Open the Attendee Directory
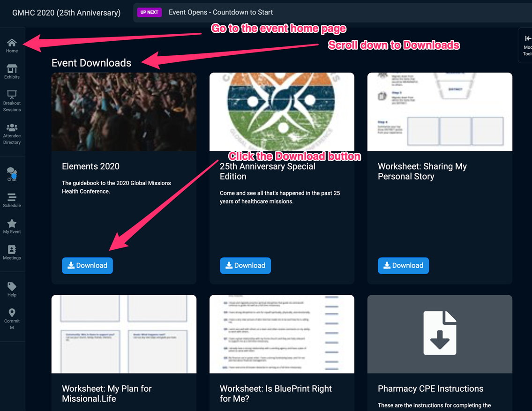This screenshot has width=532, height=411. (12, 134)
